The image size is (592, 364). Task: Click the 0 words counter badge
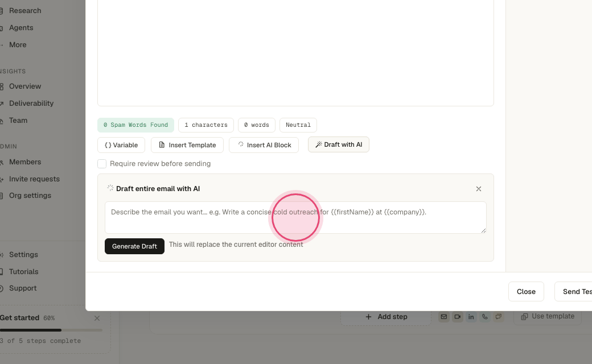(x=257, y=125)
